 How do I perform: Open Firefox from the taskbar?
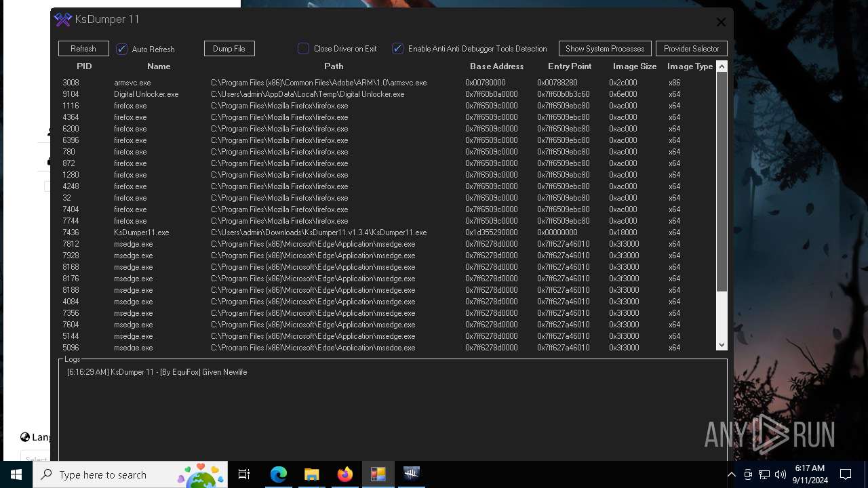[x=344, y=474]
